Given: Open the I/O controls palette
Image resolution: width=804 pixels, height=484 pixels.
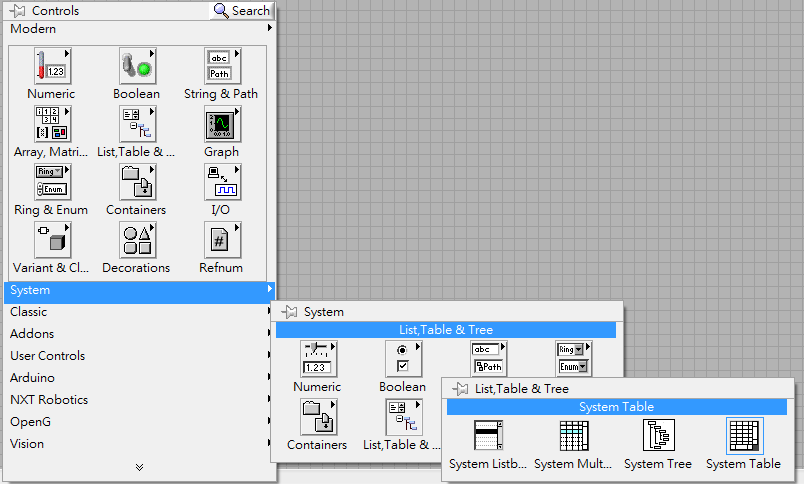Looking at the screenshot, I should [223, 182].
